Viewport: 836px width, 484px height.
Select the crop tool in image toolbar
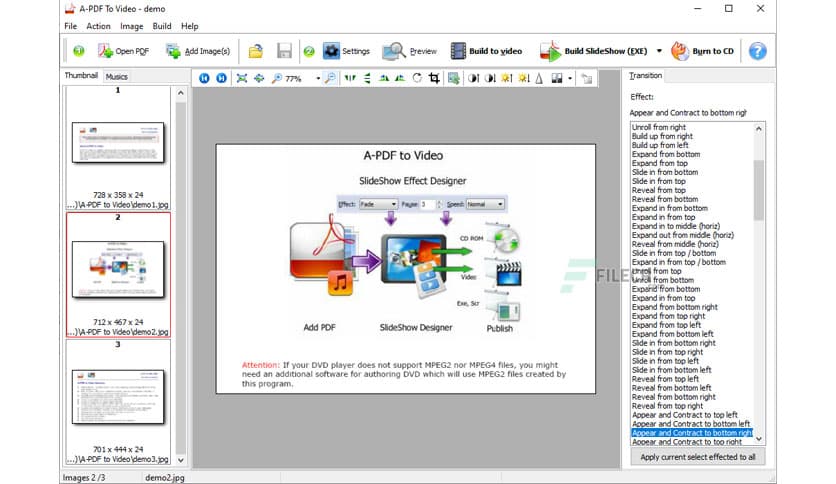click(x=434, y=78)
